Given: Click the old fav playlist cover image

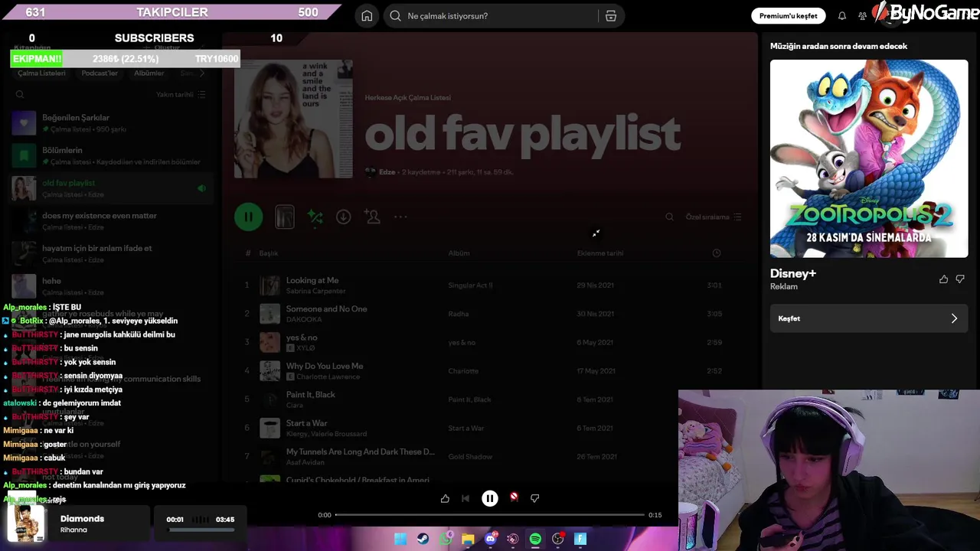Looking at the screenshot, I should coord(293,119).
